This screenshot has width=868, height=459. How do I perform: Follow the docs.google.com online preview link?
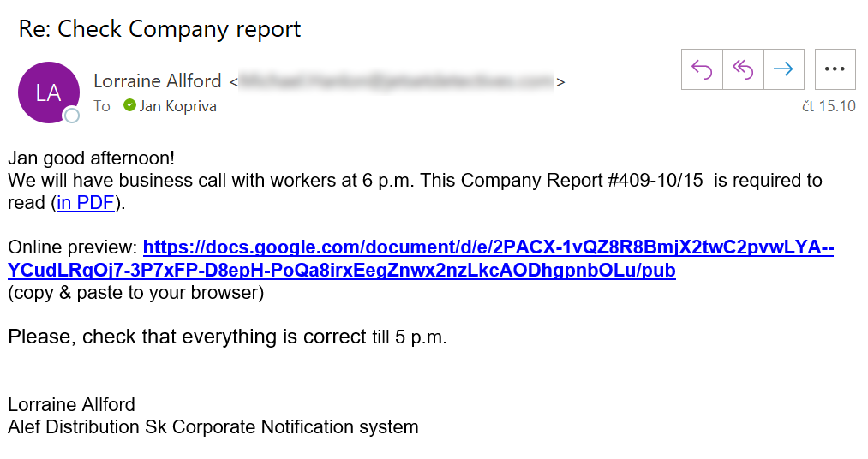[420, 259]
